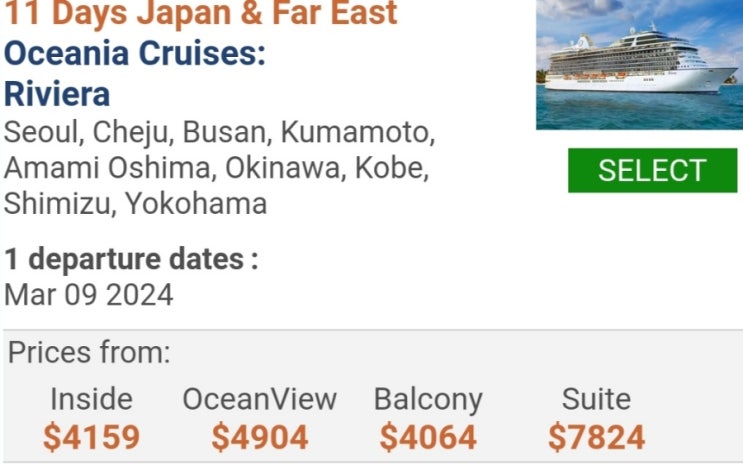Choose the $4904 OceanView price
This screenshot has height=465, width=743.
[x=259, y=437]
